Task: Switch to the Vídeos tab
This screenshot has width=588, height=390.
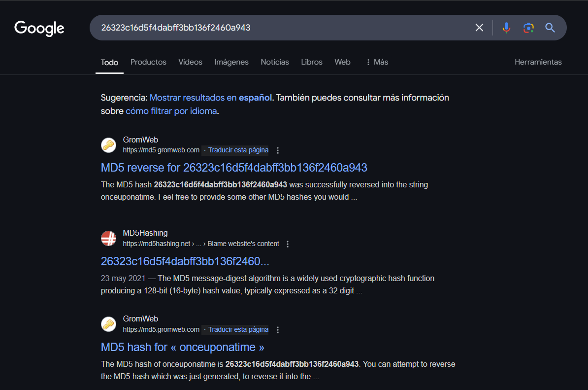Action: click(x=190, y=62)
